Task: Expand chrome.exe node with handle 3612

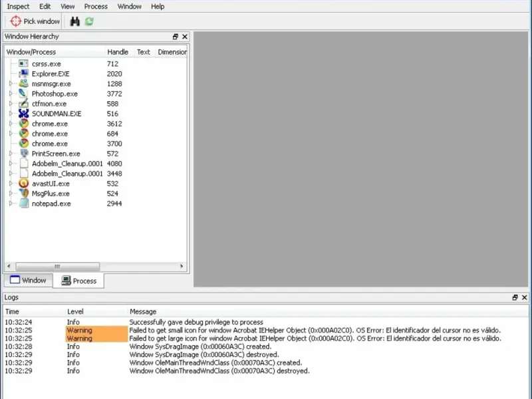Action: pos(11,124)
